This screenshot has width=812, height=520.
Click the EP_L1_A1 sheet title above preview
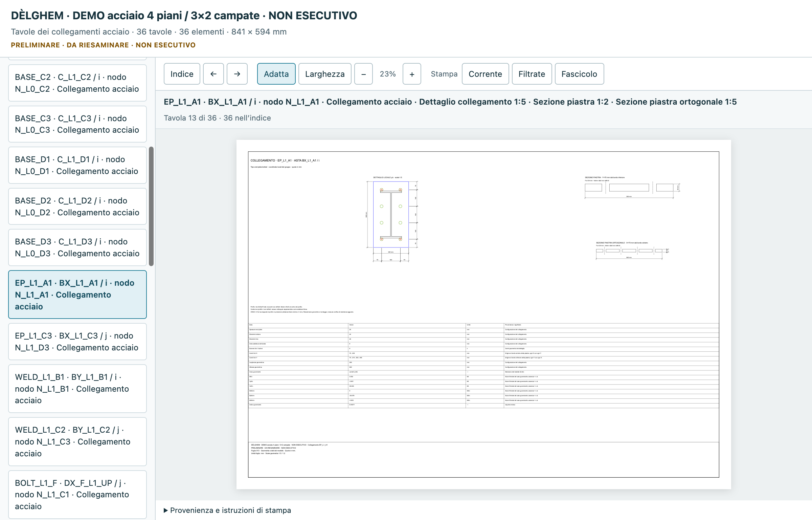click(x=450, y=102)
